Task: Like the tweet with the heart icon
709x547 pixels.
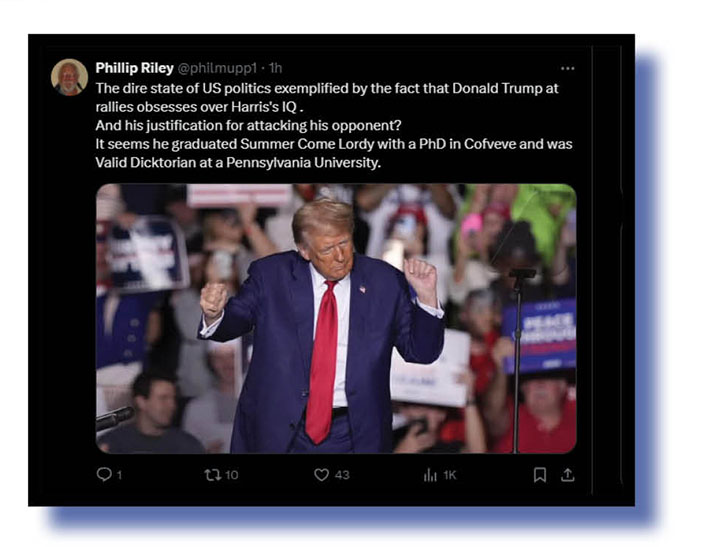Action: [x=321, y=475]
